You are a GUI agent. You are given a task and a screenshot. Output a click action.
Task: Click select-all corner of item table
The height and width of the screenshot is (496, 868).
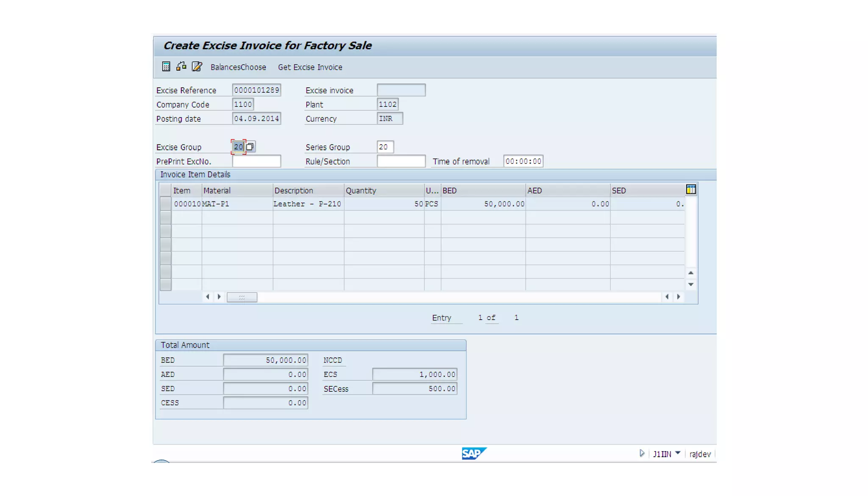[x=165, y=190]
